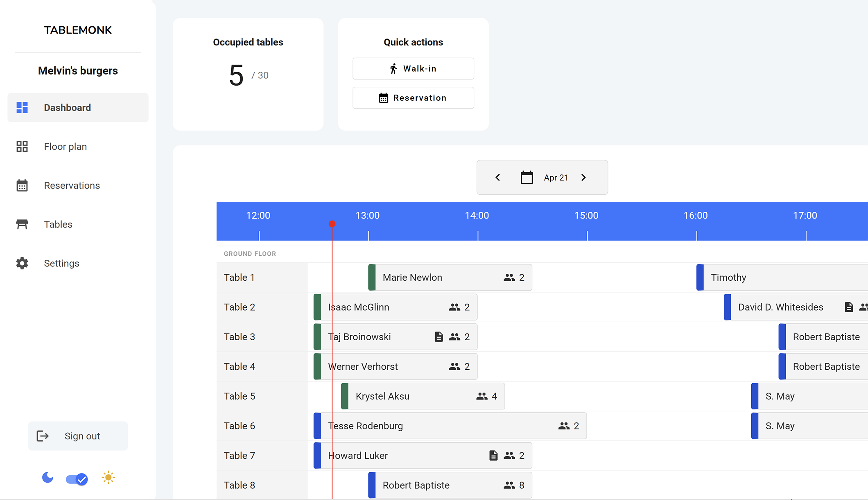Viewport: 868px width, 500px height.
Task: Open Reservations via the calendar icon
Action: point(22,185)
